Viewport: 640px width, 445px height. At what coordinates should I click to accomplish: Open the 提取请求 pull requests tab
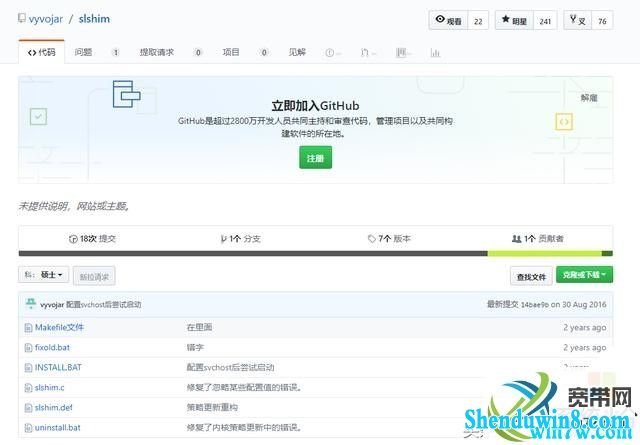coord(157,52)
